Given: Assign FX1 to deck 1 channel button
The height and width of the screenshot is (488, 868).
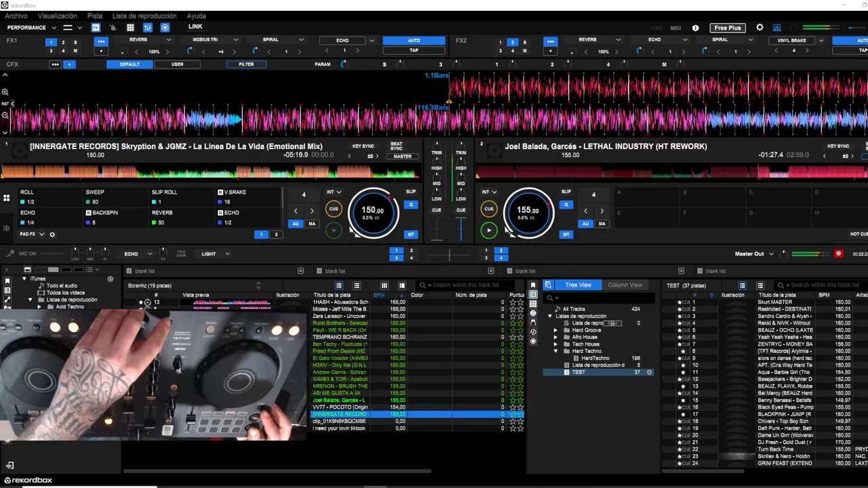Looking at the screenshot, I should point(51,42).
